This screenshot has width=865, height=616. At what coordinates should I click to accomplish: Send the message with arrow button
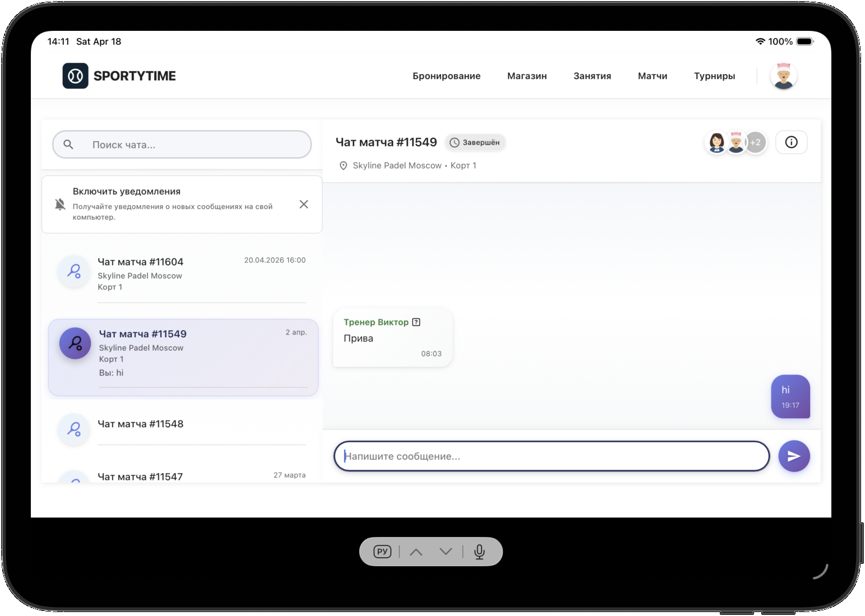coord(793,456)
